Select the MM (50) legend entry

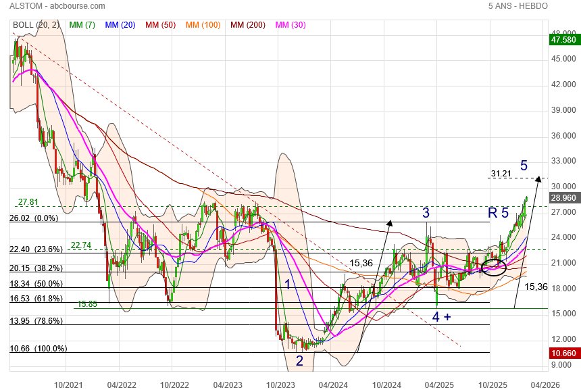coord(159,25)
